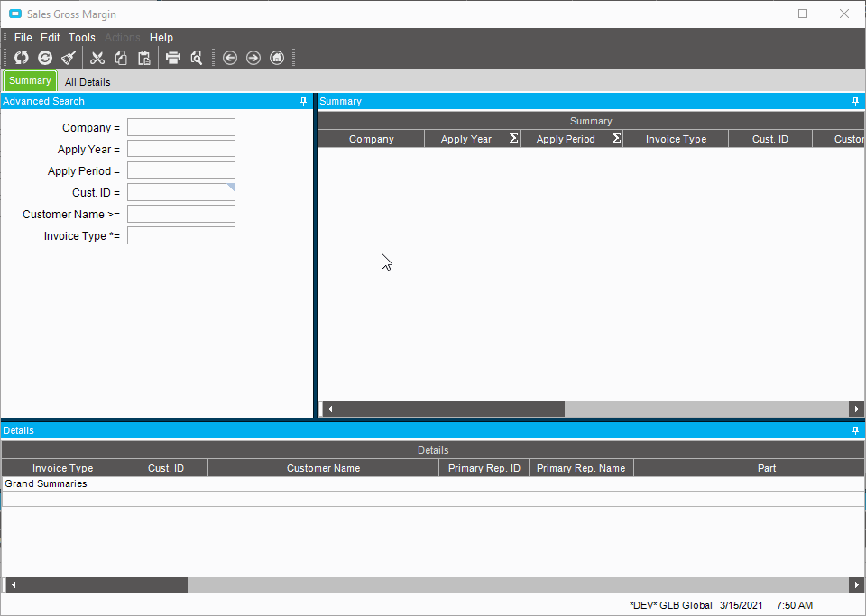Open the File menu
This screenshot has height=616, width=866.
click(23, 38)
